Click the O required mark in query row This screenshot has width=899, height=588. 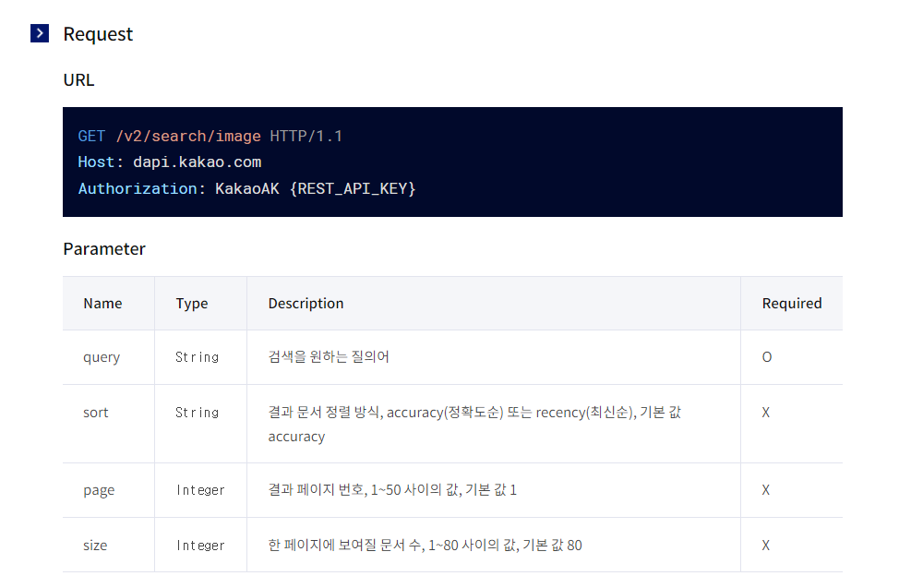coord(767,357)
